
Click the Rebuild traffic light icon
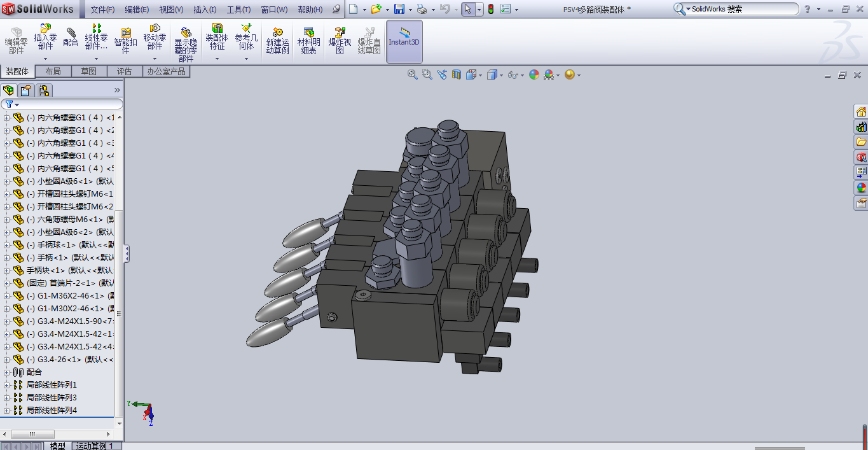490,9
